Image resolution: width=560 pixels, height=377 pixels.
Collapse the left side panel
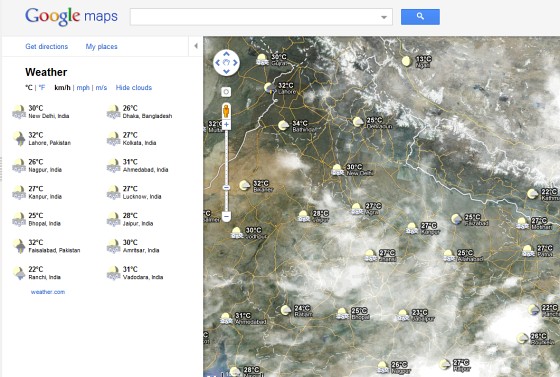[196, 46]
